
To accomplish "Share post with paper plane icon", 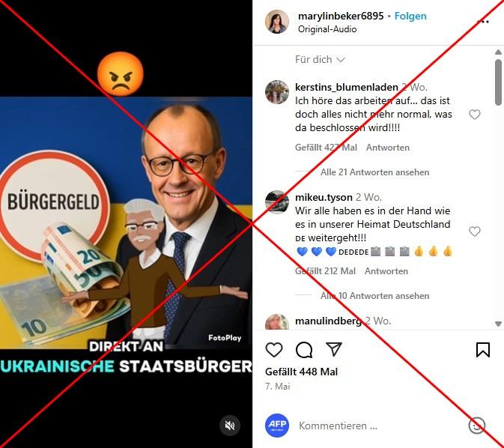I will tap(334, 349).
